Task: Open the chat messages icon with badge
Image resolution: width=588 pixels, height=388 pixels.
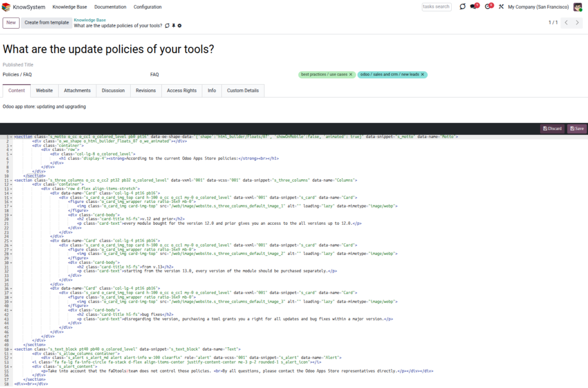Action: [x=474, y=7]
